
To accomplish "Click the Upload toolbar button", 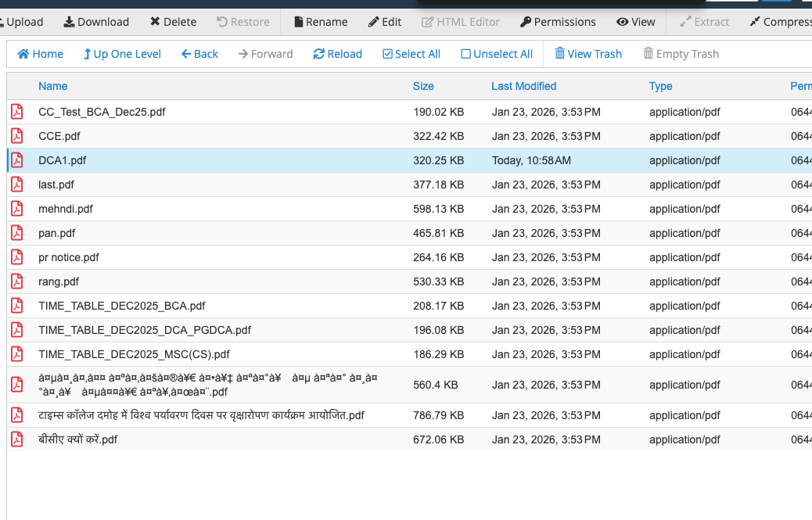I will click(22, 22).
